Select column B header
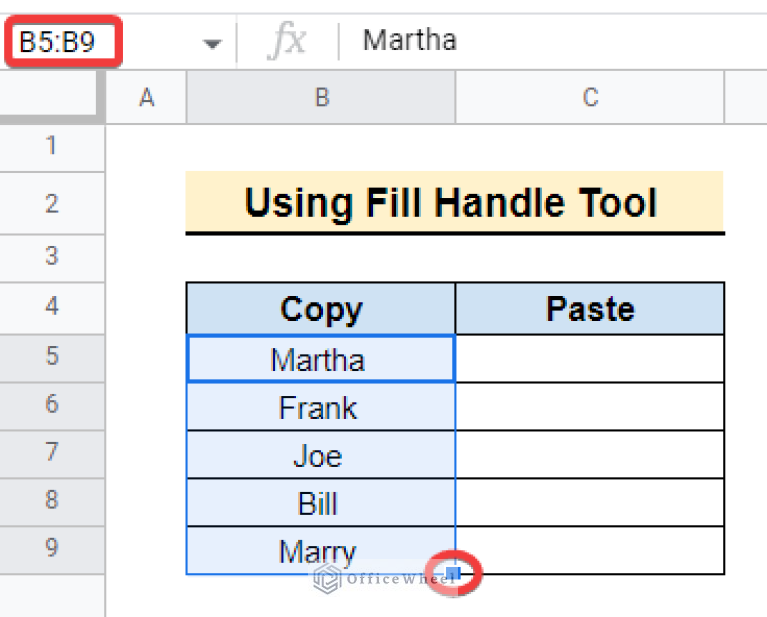Image resolution: width=767 pixels, height=617 pixels. [321, 97]
